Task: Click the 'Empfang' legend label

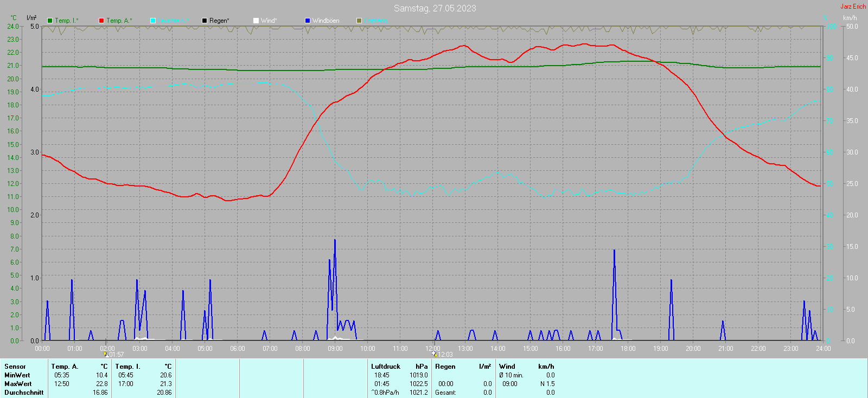Action: coord(376,21)
